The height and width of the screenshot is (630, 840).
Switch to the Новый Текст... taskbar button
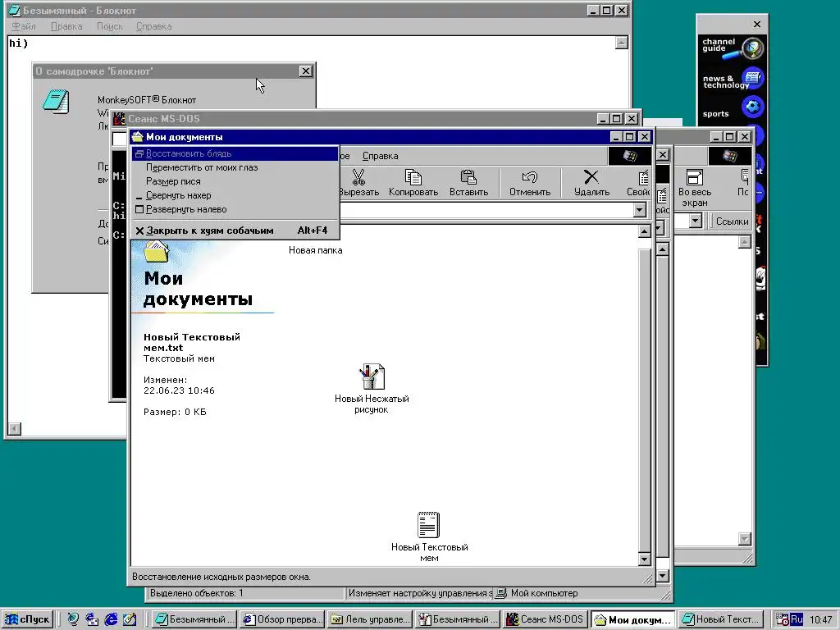[721, 619]
